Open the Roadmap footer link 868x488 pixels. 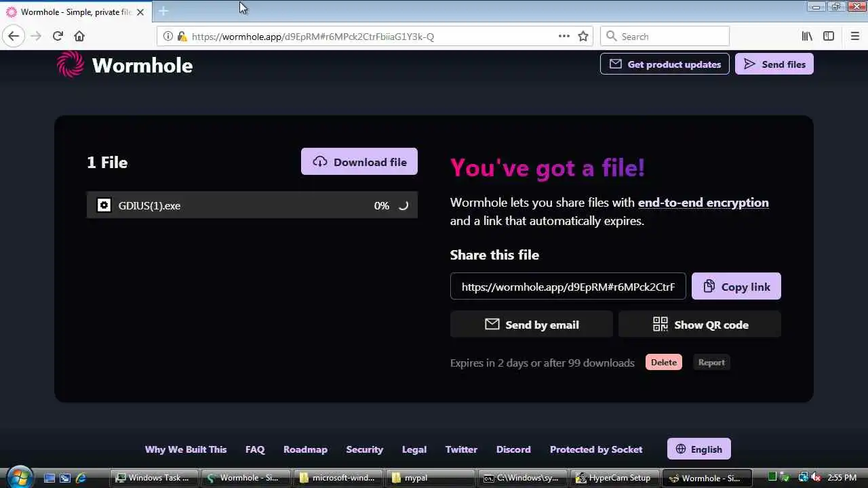pyautogui.click(x=305, y=449)
